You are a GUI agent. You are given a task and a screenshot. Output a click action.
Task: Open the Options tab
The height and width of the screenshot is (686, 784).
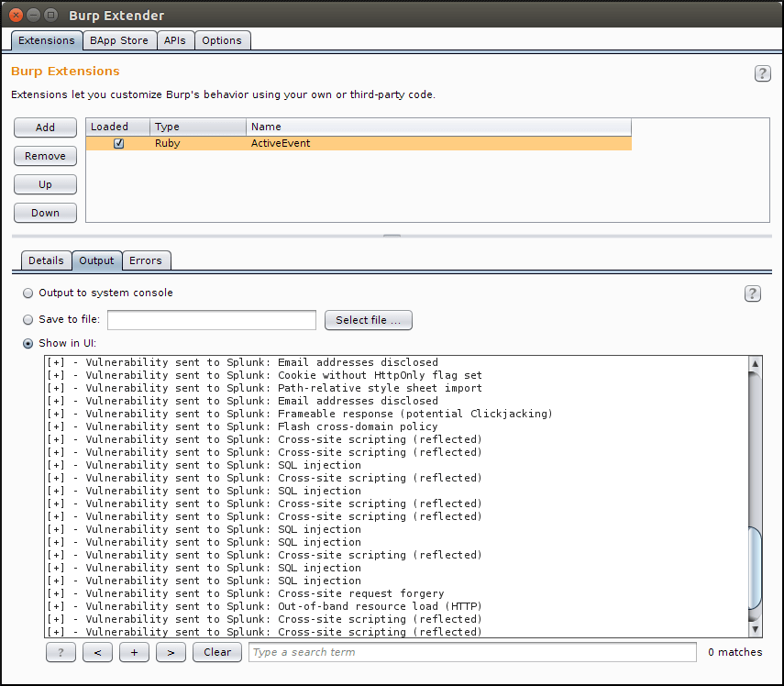pyautogui.click(x=222, y=40)
